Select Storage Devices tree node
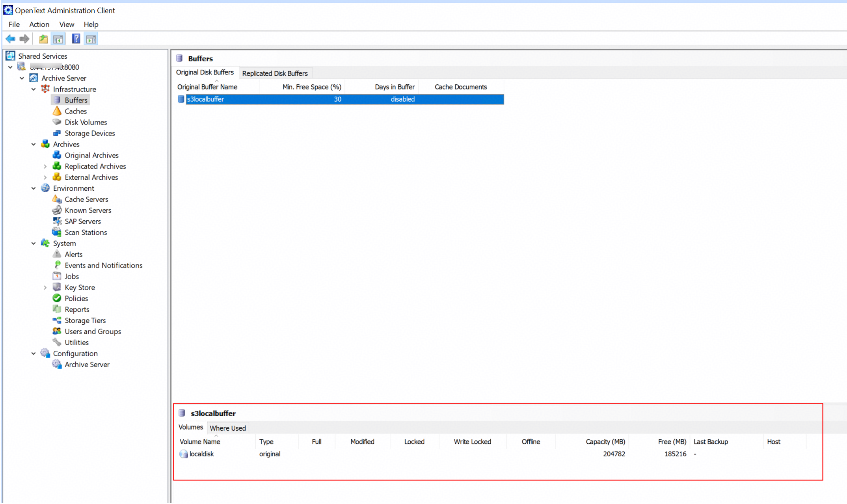847x504 pixels. tap(89, 133)
